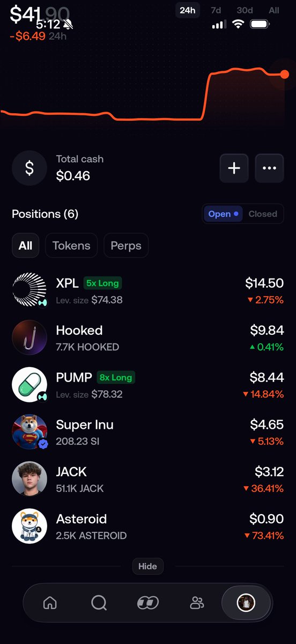Expand the PUMP 8x Long position
296x644 pixels.
[x=148, y=385]
